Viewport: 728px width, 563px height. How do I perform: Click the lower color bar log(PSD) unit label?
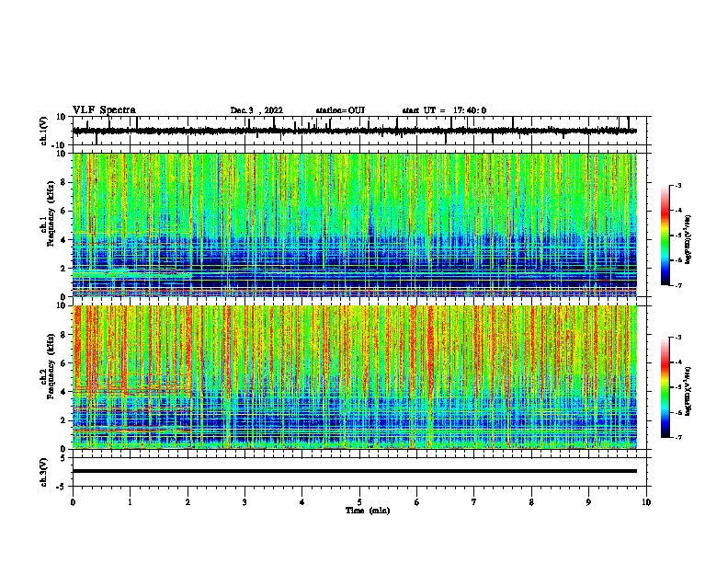coord(688,391)
